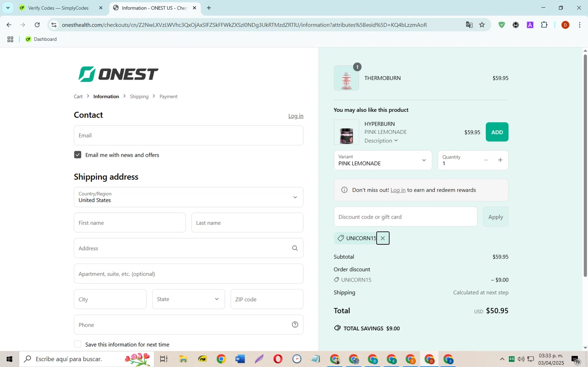Open a new browser tab

pyautogui.click(x=209, y=8)
